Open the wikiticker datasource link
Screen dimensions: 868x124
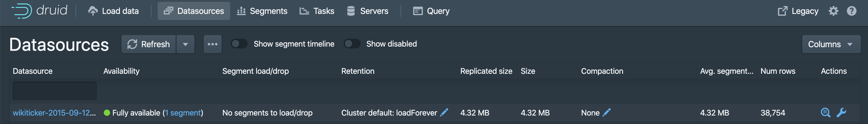[54, 113]
